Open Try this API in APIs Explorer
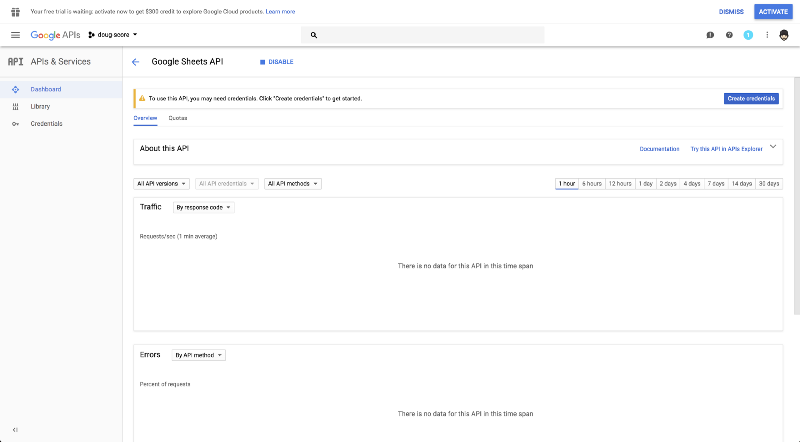800x442 pixels. tap(727, 149)
